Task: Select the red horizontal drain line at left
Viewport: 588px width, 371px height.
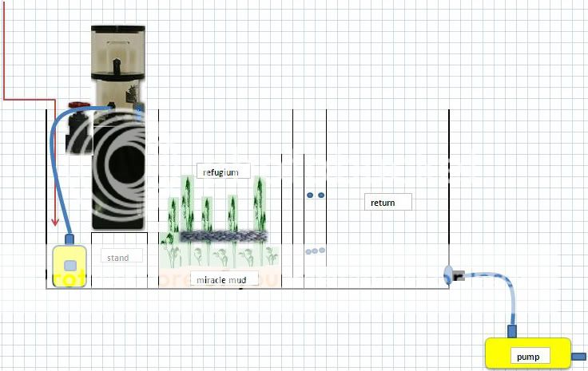Action: click(28, 100)
